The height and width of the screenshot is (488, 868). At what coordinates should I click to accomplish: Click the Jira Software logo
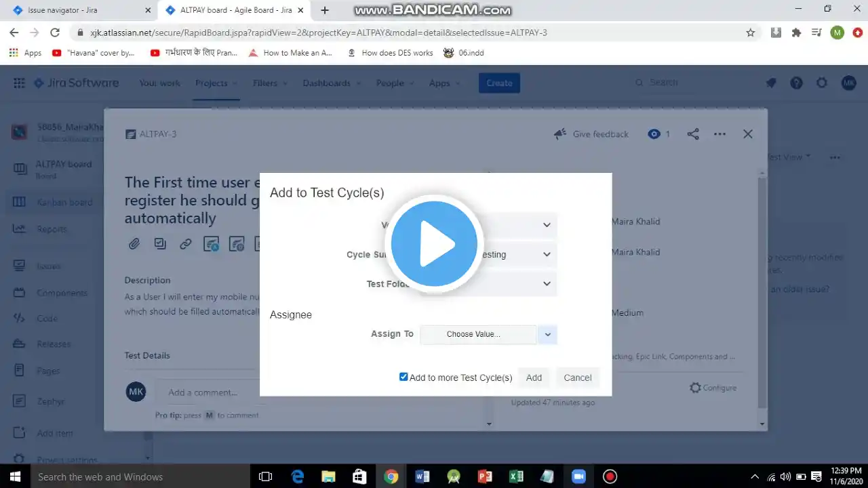coord(77,83)
